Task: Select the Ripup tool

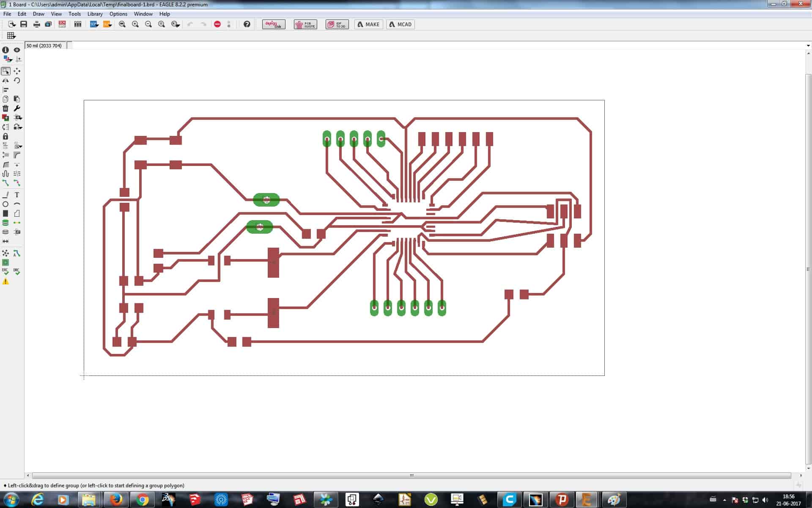Action: [17, 183]
